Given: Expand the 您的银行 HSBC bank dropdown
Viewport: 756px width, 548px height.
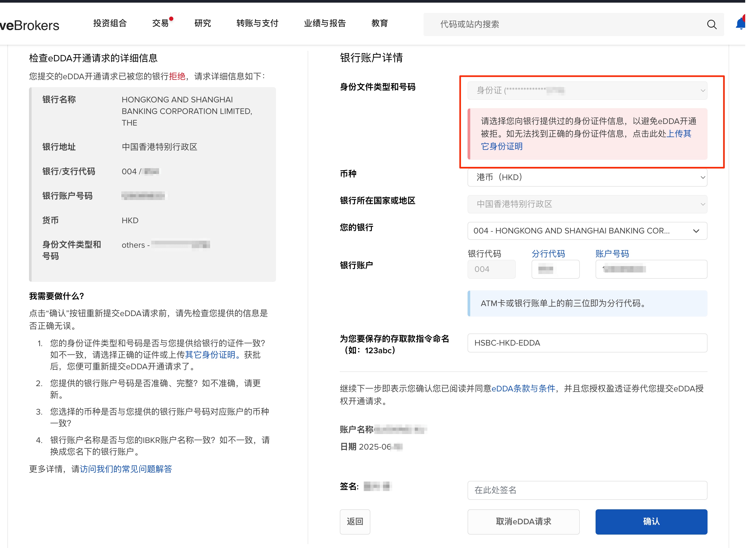Looking at the screenshot, I should tap(587, 231).
